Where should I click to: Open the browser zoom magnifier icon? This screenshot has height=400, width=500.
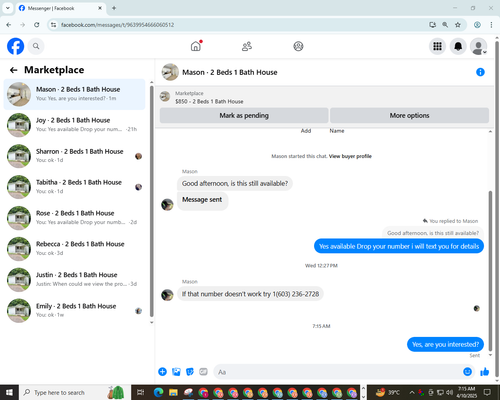445,25
